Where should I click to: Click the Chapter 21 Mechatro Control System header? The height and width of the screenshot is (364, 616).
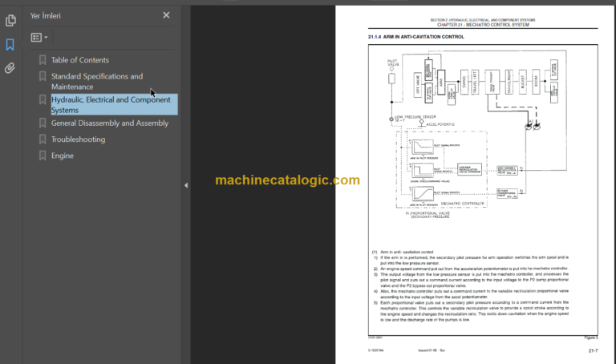click(483, 25)
